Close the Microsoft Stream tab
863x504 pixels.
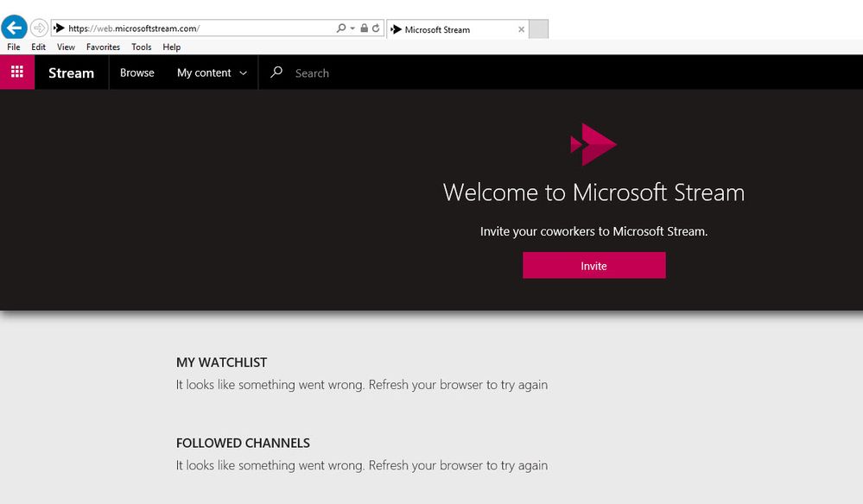tap(521, 29)
